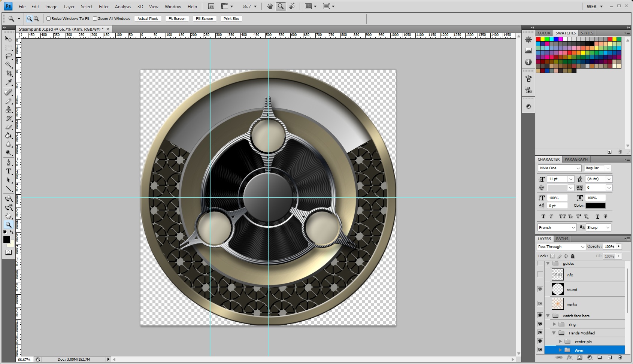The width and height of the screenshot is (633, 364).
Task: Select the Crop tool
Action: pyautogui.click(x=9, y=73)
